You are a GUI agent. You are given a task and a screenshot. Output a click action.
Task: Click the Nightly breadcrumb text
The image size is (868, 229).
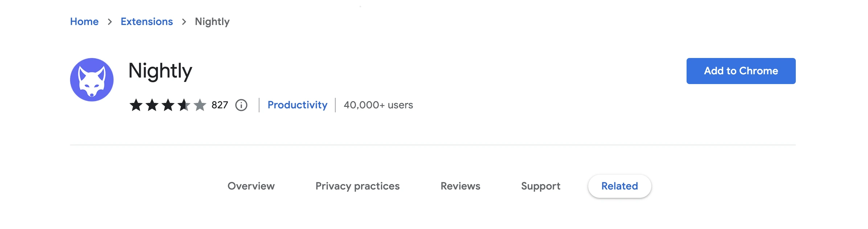pos(212,22)
